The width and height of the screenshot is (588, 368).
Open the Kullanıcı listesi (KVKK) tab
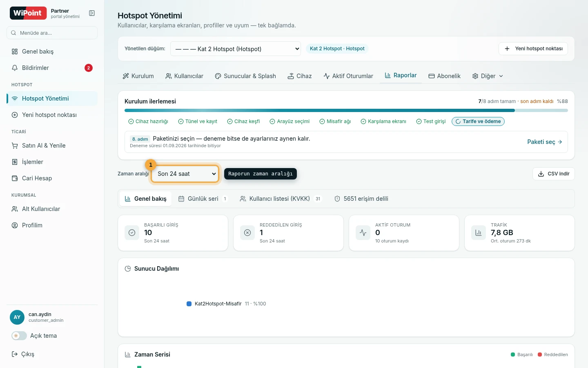tap(281, 199)
